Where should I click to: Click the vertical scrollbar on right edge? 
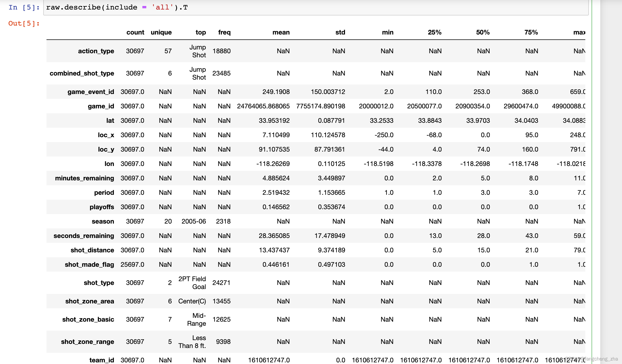pyautogui.click(x=611, y=182)
